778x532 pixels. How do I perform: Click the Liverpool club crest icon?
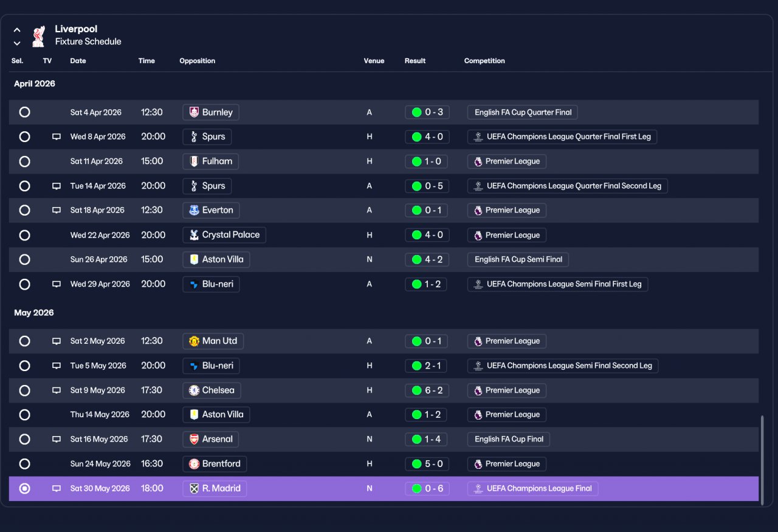click(x=38, y=36)
